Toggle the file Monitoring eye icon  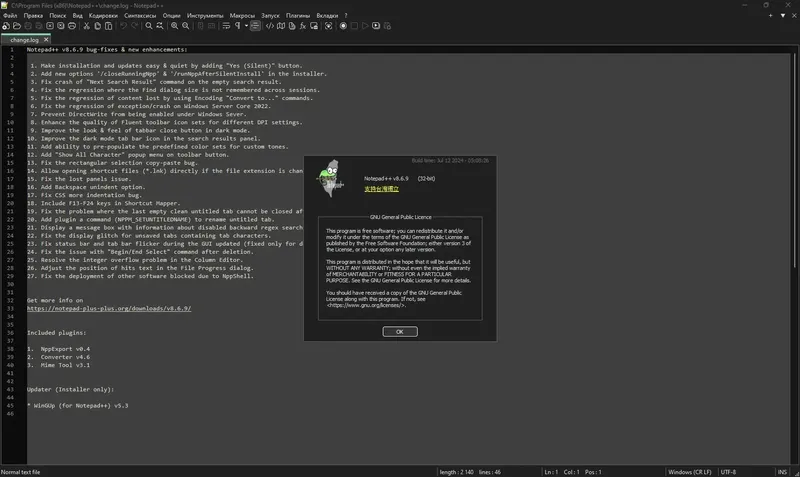click(x=329, y=26)
